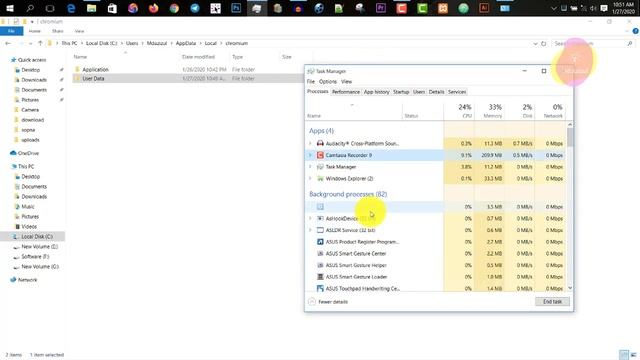
Task: Open Task Manager File menu
Action: [311, 82]
